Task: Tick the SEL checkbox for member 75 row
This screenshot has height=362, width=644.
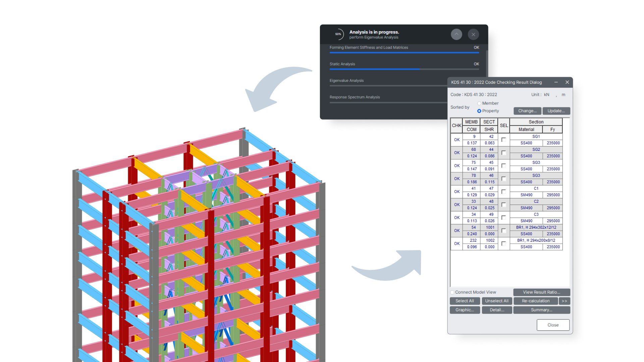Action: (x=503, y=166)
